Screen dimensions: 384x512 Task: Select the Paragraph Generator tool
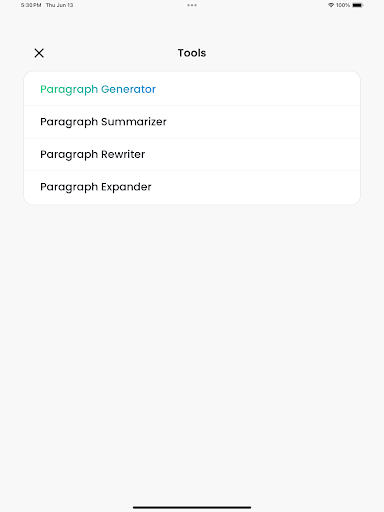(192, 89)
